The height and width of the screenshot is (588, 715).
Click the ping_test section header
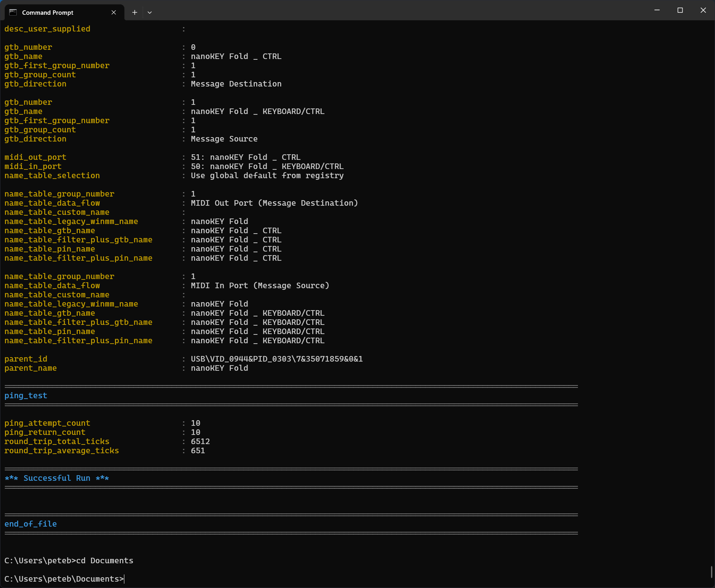tap(26, 395)
